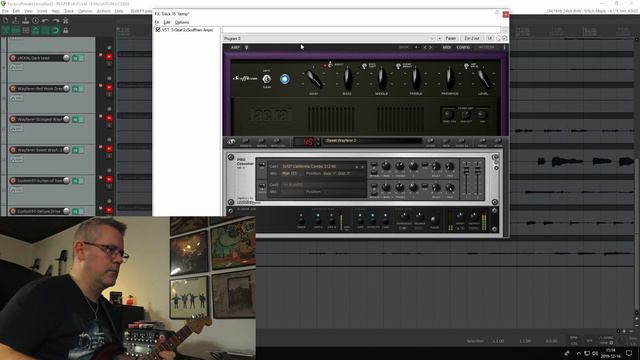The height and width of the screenshot is (360, 640).
Task: Open the Program 3 preset dropdown
Action: pyautogui.click(x=329, y=38)
